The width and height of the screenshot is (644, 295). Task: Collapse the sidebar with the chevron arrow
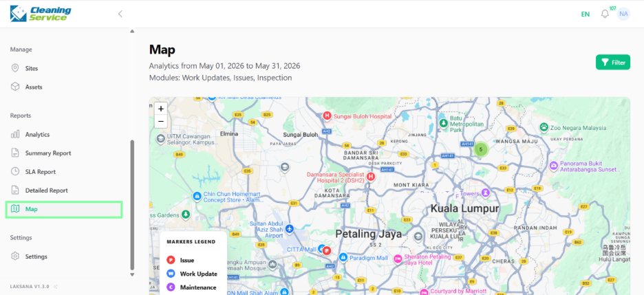pyautogui.click(x=120, y=14)
